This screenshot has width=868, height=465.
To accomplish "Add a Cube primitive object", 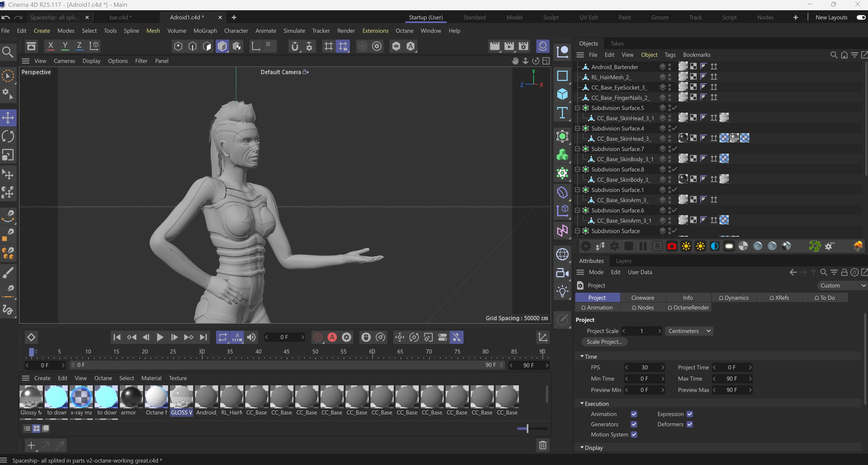I will coord(562,94).
